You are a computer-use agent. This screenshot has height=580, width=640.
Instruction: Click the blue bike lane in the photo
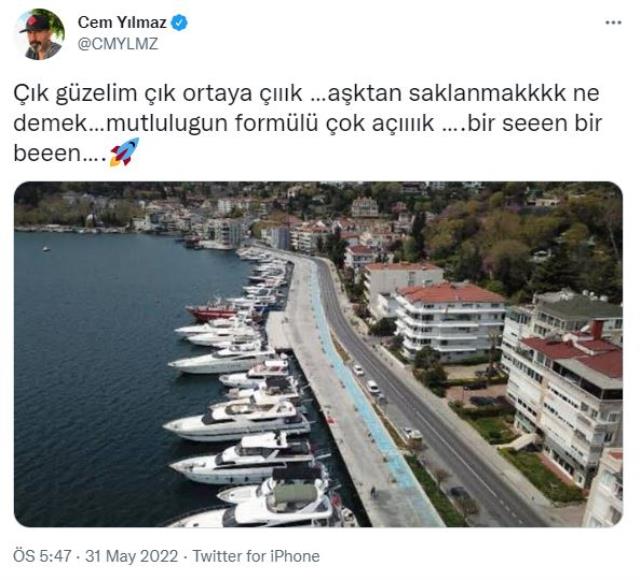coord(359,392)
